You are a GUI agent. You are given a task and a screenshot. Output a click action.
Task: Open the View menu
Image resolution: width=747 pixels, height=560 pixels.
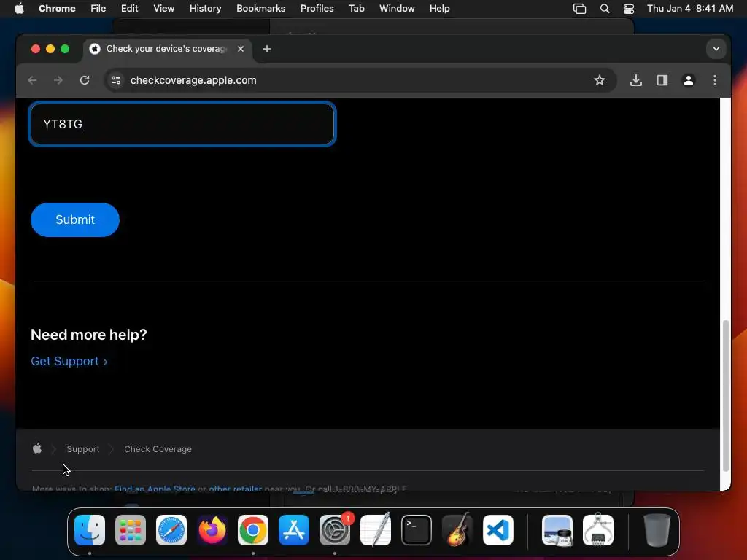pos(164,9)
